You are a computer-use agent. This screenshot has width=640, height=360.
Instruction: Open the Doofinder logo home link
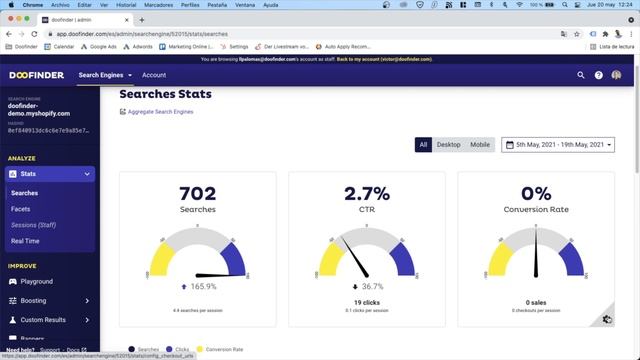pyautogui.click(x=36, y=75)
